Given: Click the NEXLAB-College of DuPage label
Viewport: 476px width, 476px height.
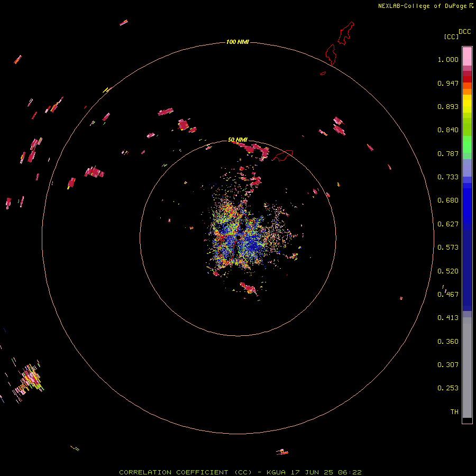Looking at the screenshot, I should coord(426,6).
